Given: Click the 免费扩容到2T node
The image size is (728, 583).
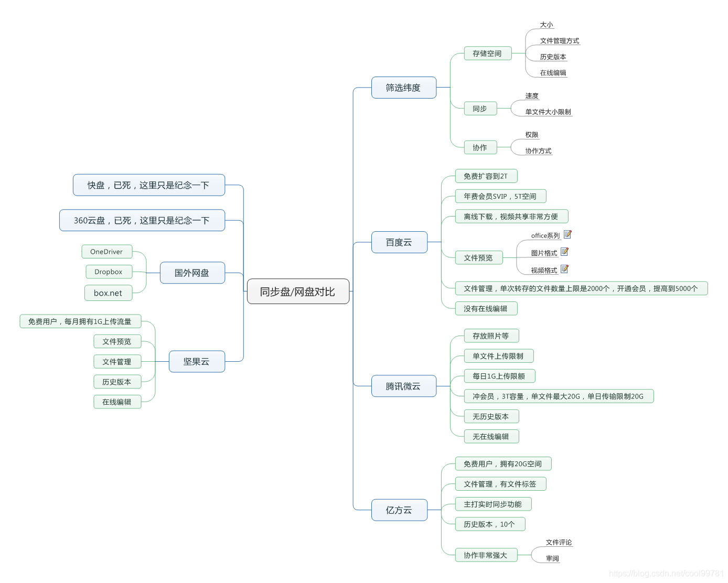Looking at the screenshot, I should click(486, 176).
